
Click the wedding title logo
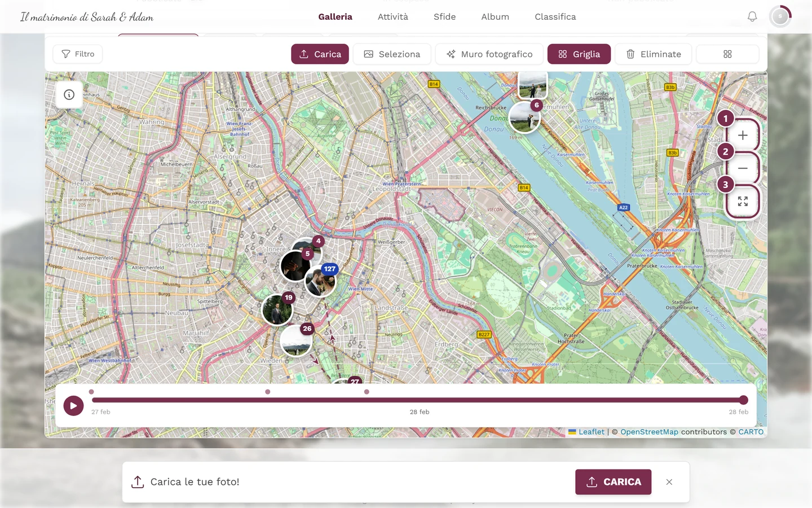point(87,17)
